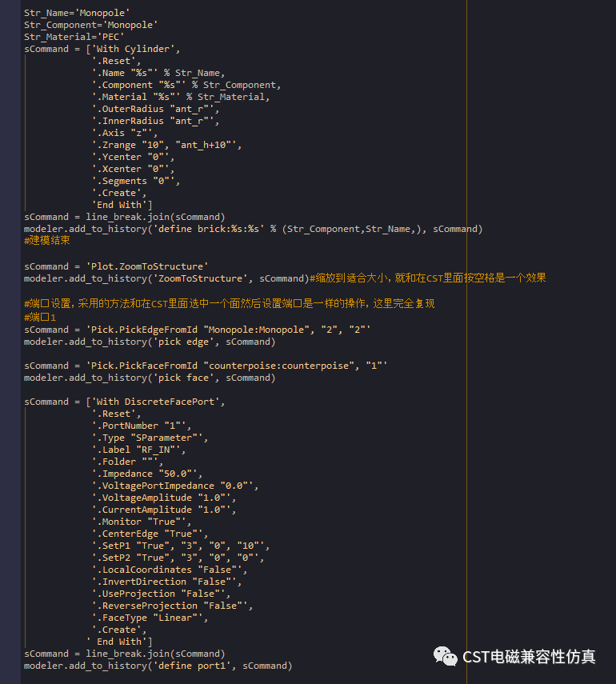Click the '.UseProjection "False"' line
This screenshot has width=616, height=684.
click(x=161, y=594)
